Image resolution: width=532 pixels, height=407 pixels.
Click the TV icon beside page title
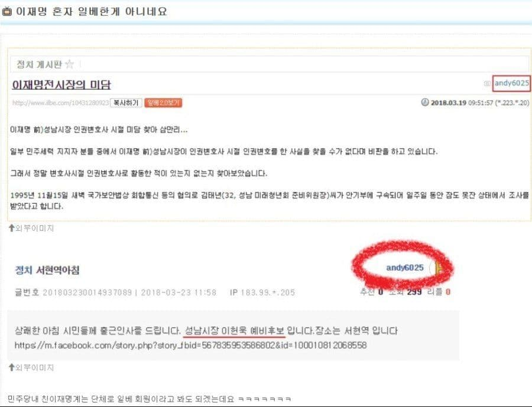coord(7,12)
